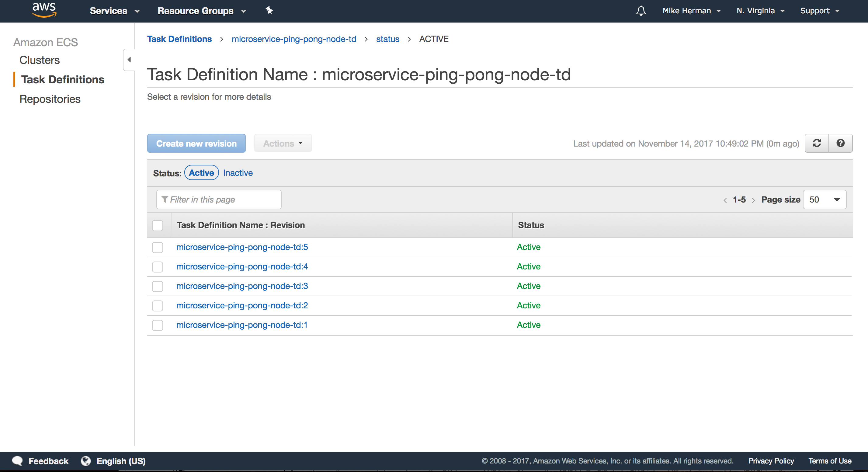Open Repositories in the ECS sidebar

coord(50,99)
